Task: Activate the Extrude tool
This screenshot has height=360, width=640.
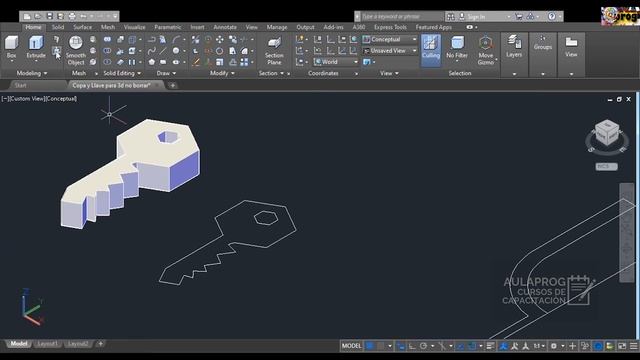Action: [36, 48]
